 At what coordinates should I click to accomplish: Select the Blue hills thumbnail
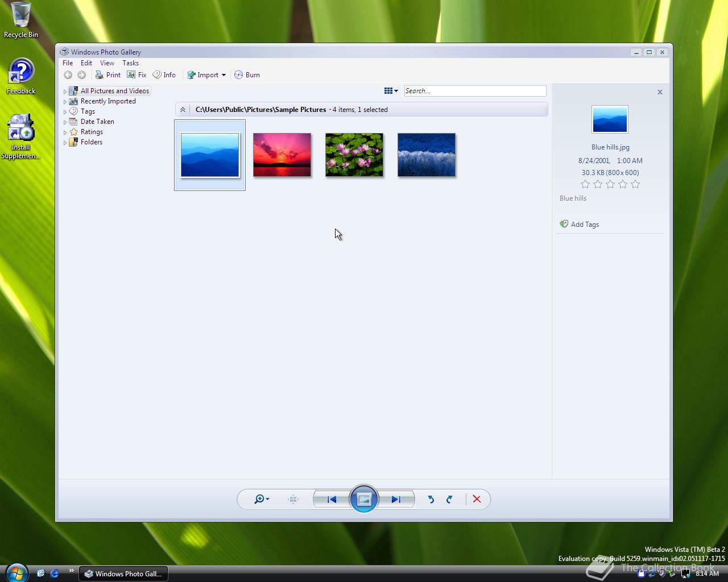coord(210,155)
